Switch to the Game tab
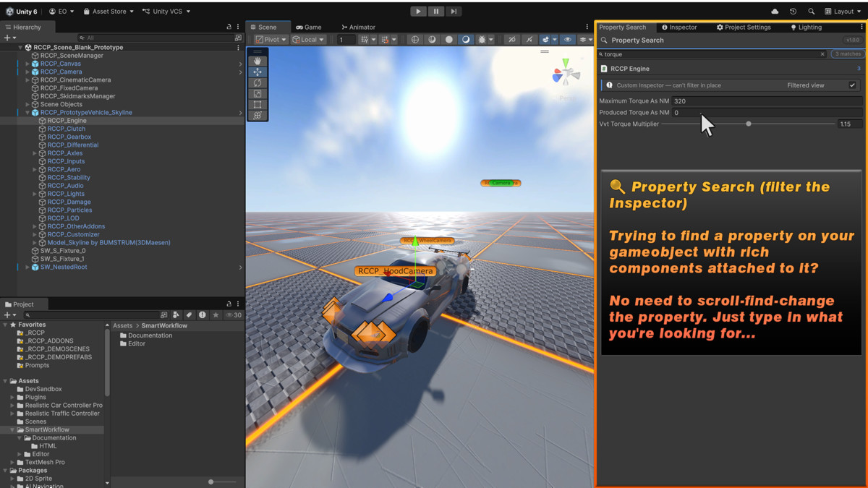 [309, 27]
